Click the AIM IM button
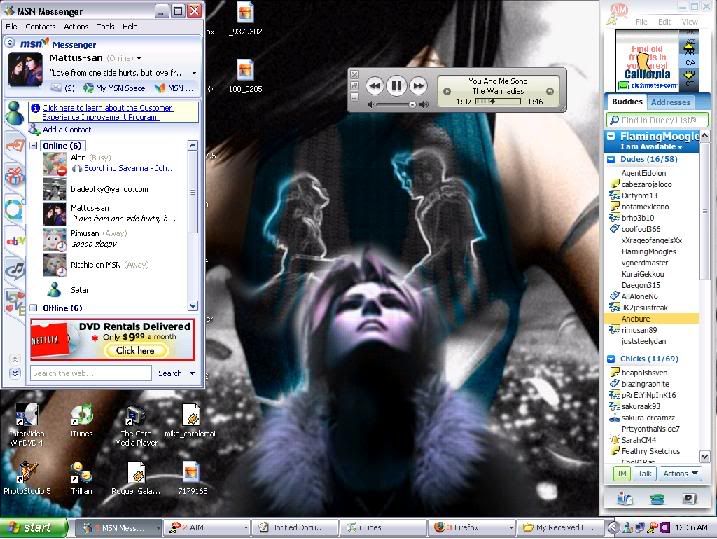The height and width of the screenshot is (539, 717). (x=622, y=474)
